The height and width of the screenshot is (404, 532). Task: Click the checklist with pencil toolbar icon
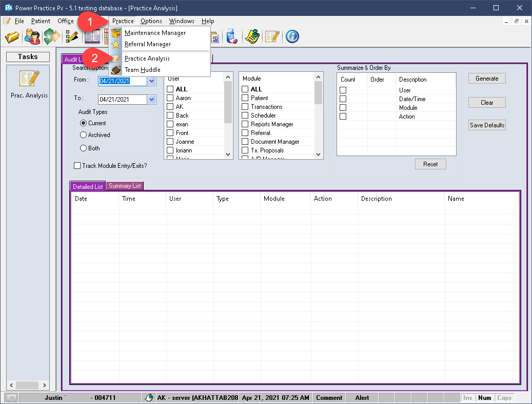point(72,36)
